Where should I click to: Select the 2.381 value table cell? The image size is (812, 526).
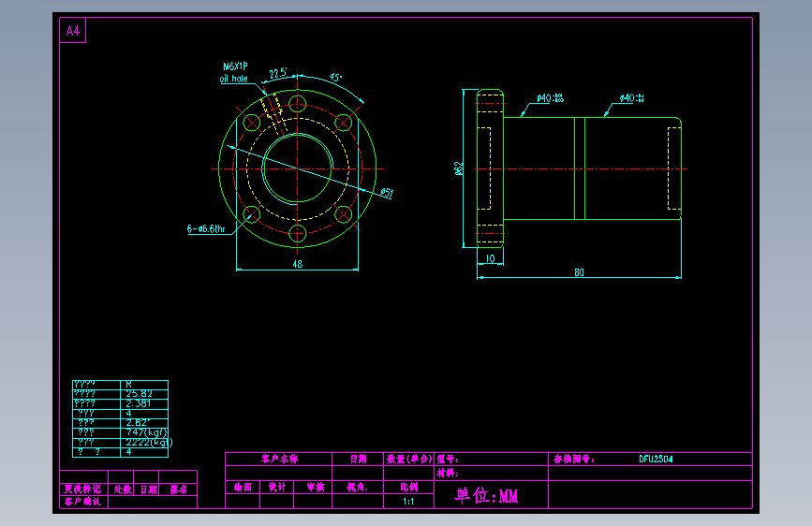click(144, 403)
